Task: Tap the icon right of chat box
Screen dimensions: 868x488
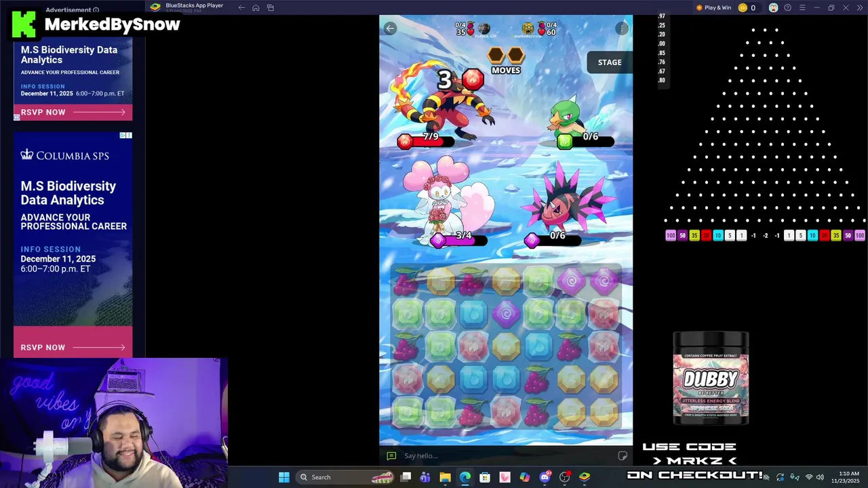Action: click(x=623, y=455)
